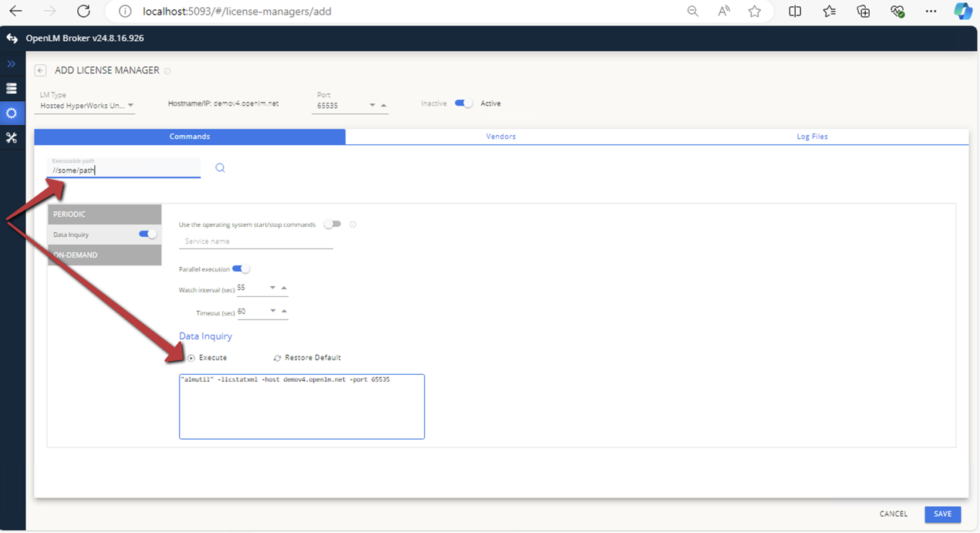Open the Port dropdown arrow
980x533 pixels.
[371, 104]
